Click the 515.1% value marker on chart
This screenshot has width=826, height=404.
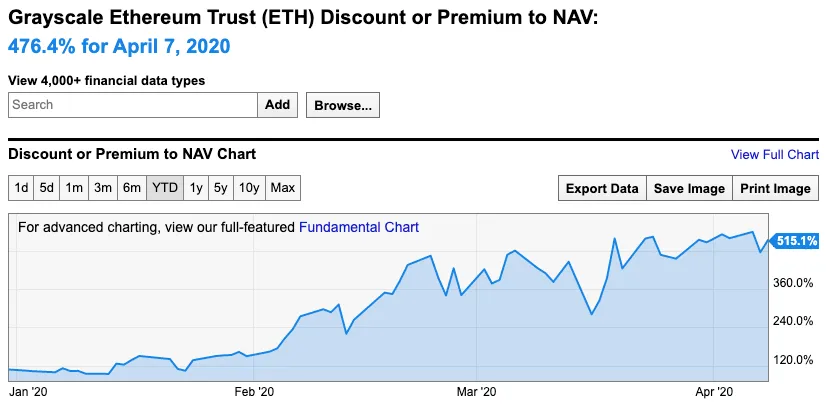795,241
